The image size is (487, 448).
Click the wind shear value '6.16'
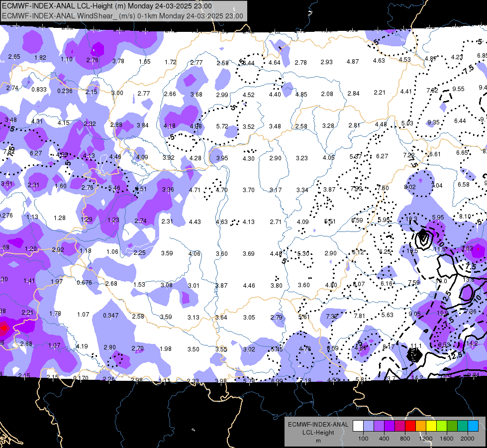387,284
